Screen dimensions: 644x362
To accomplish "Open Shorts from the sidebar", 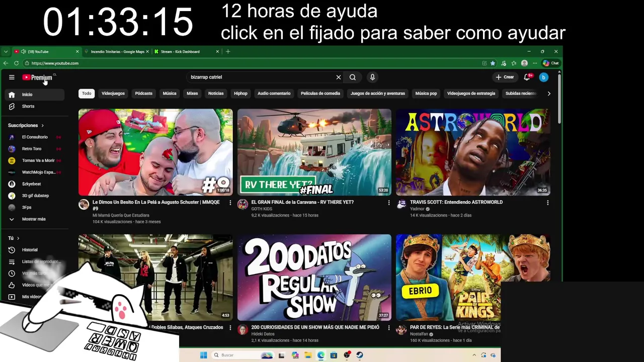I will [x=34, y=107].
